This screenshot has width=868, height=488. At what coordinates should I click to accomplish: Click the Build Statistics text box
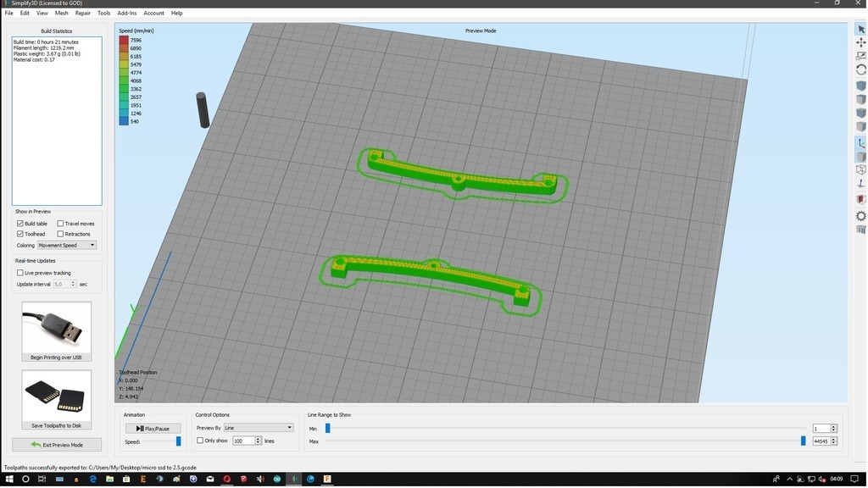57,120
